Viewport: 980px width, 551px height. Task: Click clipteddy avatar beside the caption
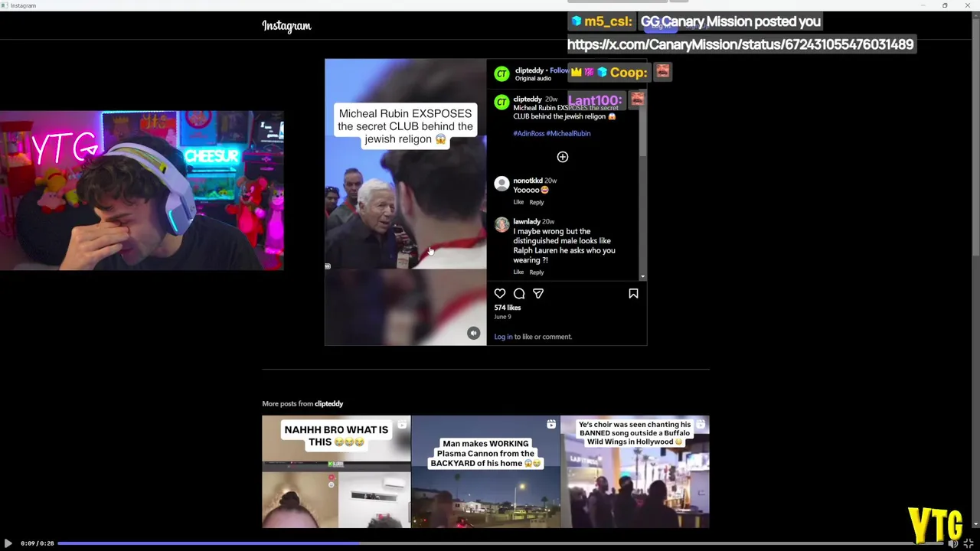(x=501, y=103)
